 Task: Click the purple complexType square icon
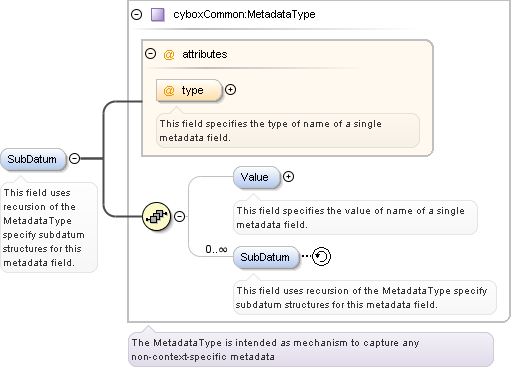(158, 15)
